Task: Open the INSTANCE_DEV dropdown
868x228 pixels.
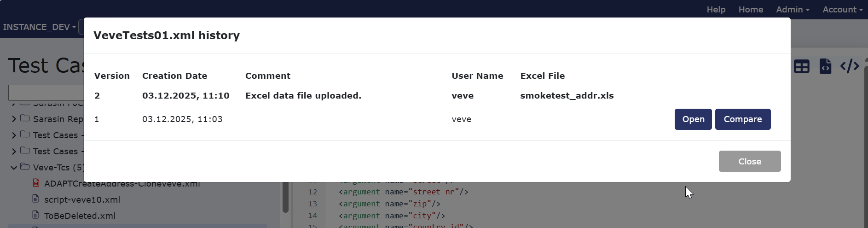Action: click(40, 27)
